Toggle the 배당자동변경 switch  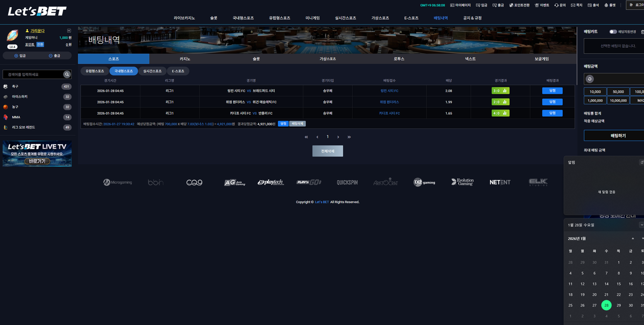pyautogui.click(x=613, y=32)
